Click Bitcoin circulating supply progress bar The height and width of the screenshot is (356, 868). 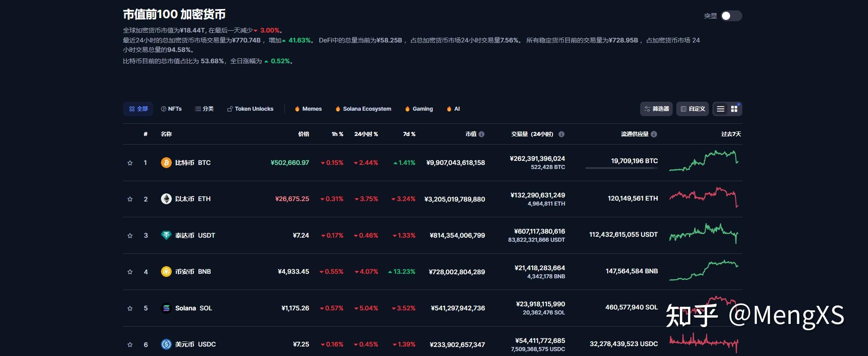point(621,168)
